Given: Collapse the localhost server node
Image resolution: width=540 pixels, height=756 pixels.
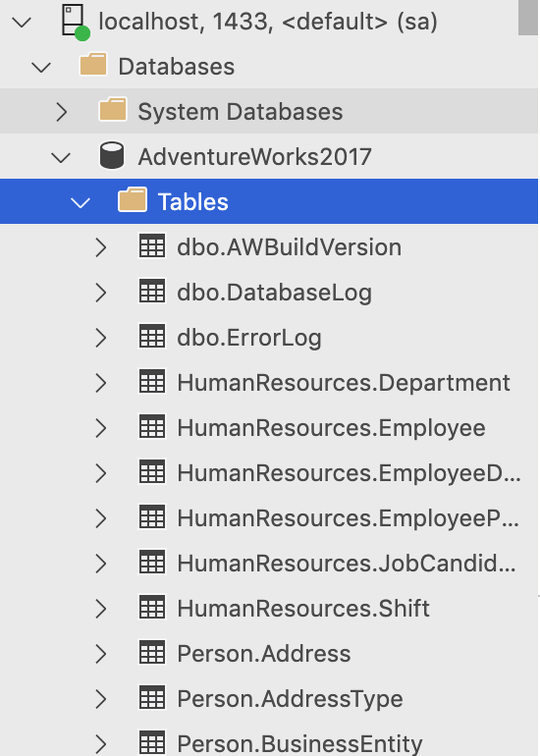Looking at the screenshot, I should [x=22, y=23].
